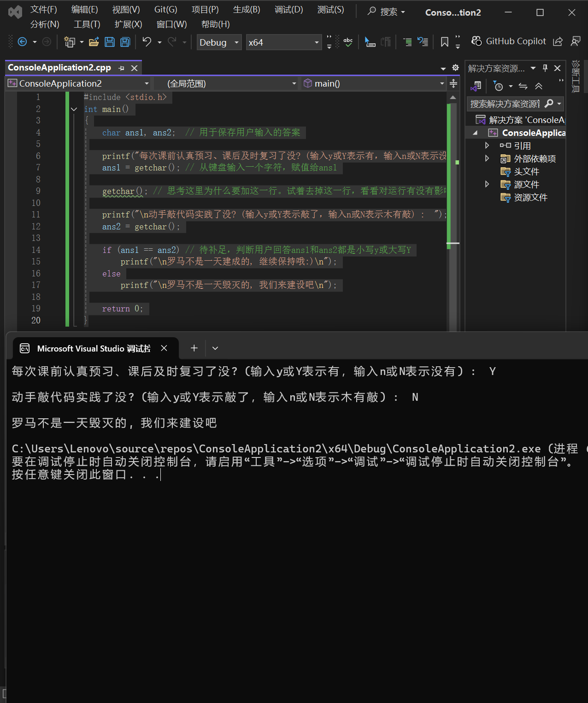Open the main() member dropdown
The height and width of the screenshot is (703, 588).
coord(373,83)
